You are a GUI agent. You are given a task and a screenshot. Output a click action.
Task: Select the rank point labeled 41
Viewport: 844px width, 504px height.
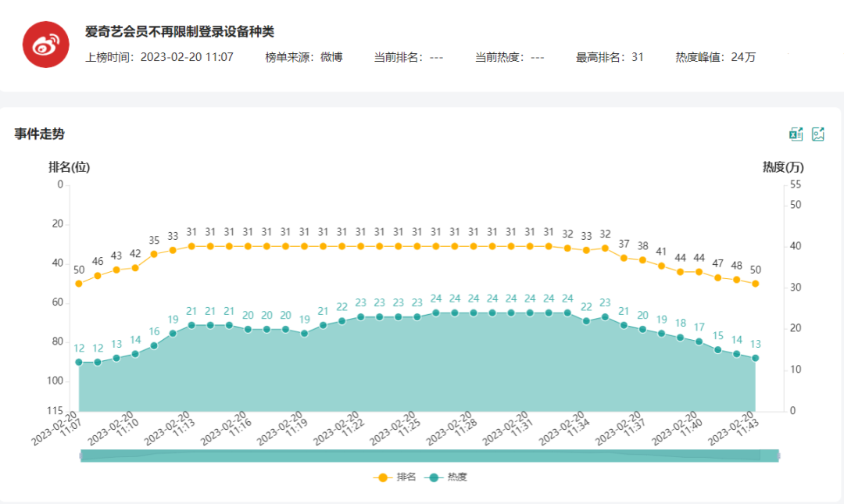click(x=661, y=266)
